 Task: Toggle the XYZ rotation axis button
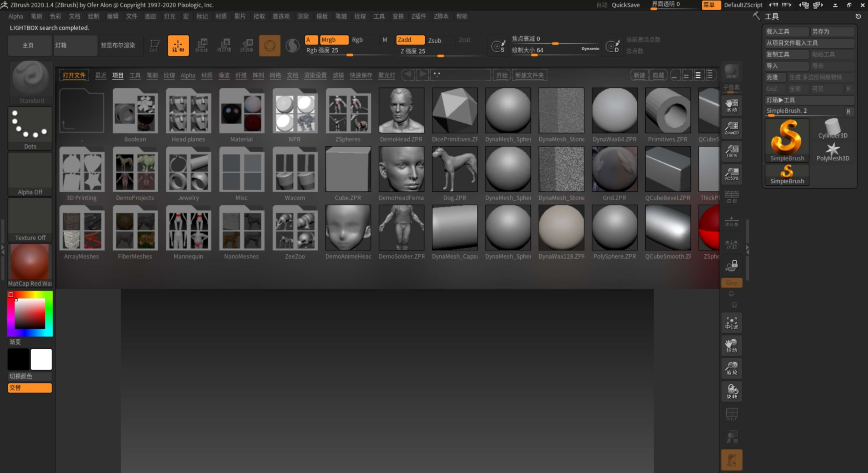click(x=732, y=283)
